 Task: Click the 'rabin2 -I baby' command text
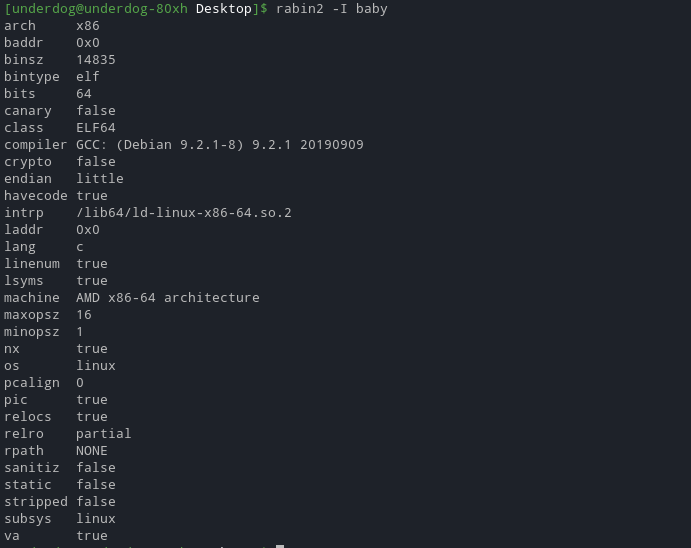pyautogui.click(x=331, y=9)
